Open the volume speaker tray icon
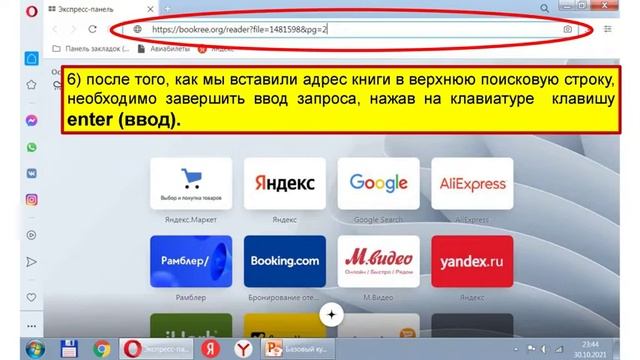 [x=544, y=349]
